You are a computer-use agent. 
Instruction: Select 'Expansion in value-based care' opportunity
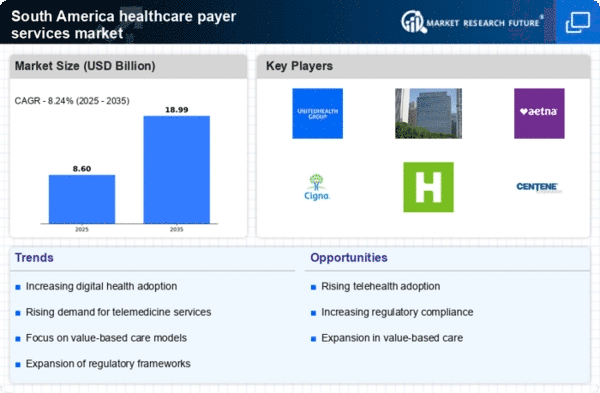pyautogui.click(x=392, y=338)
